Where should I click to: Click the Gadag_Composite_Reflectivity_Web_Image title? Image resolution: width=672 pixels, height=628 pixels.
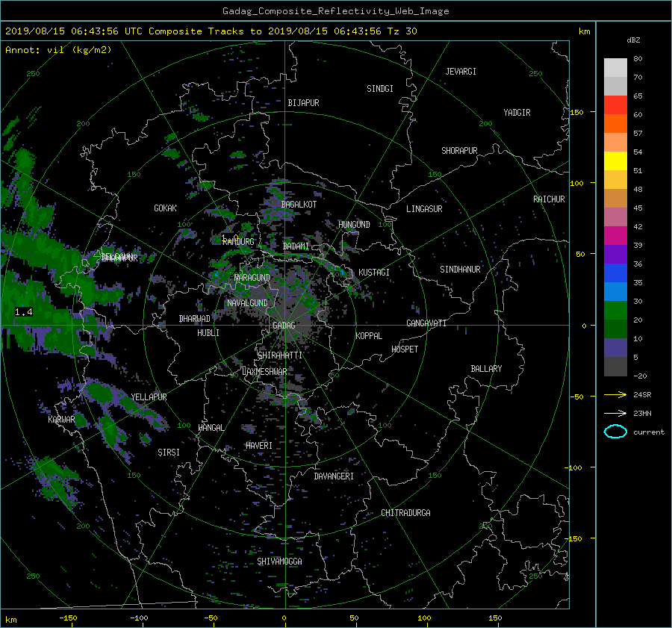tap(335, 11)
